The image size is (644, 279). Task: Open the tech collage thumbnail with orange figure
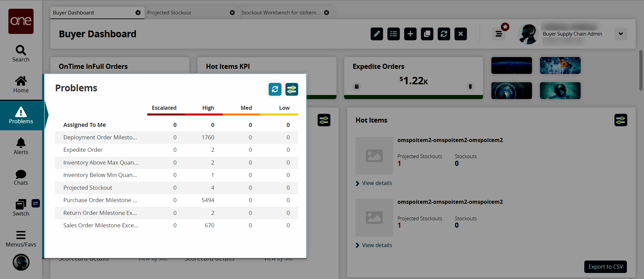(560, 65)
